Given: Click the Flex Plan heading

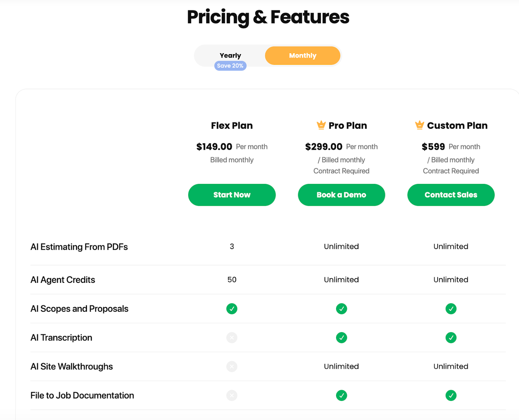Looking at the screenshot, I should coord(232,126).
